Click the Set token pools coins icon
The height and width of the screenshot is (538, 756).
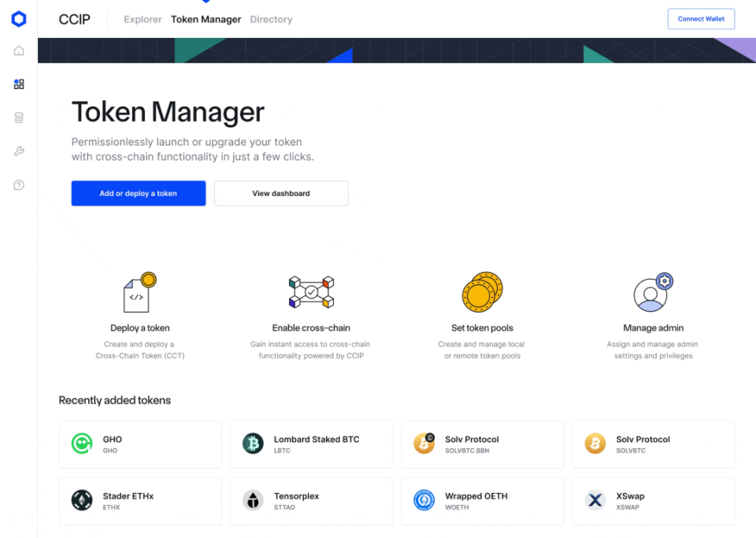point(482,292)
